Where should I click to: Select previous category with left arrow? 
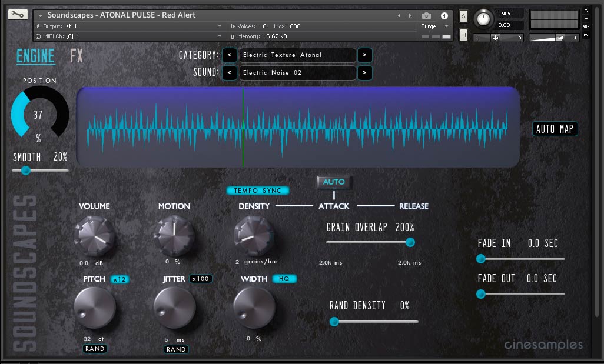click(x=230, y=55)
